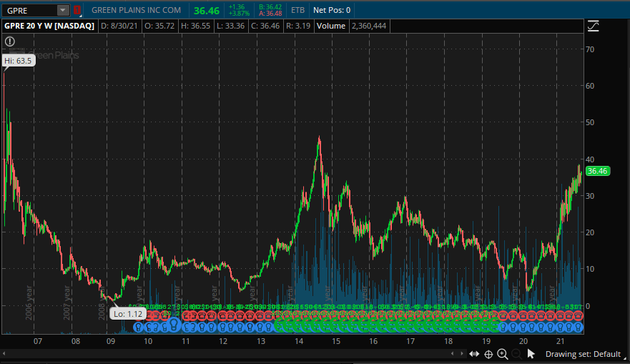Screen dimensions: 630x364
Task: Open the GPRE symbol dropdown arrow
Action: tap(63, 11)
